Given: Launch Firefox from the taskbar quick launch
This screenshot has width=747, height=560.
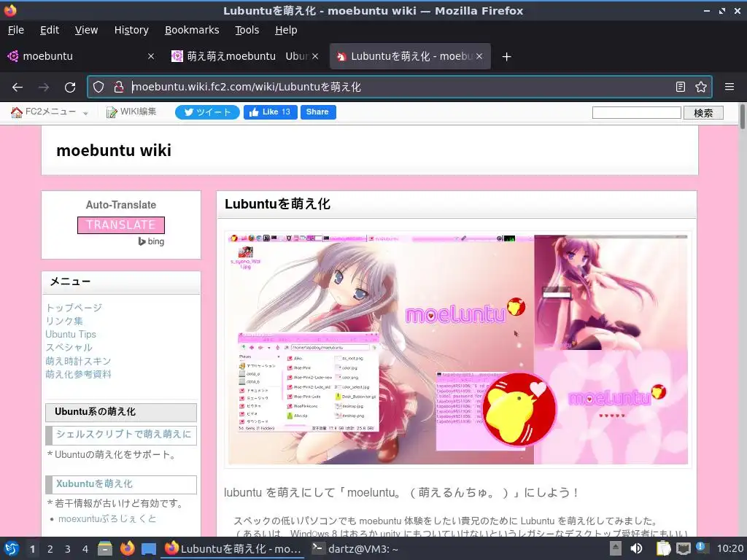Looking at the screenshot, I should [x=127, y=548].
